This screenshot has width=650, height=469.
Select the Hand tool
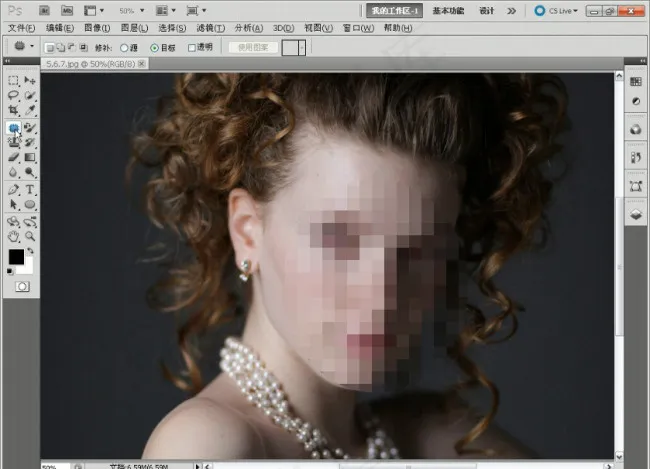(x=14, y=236)
